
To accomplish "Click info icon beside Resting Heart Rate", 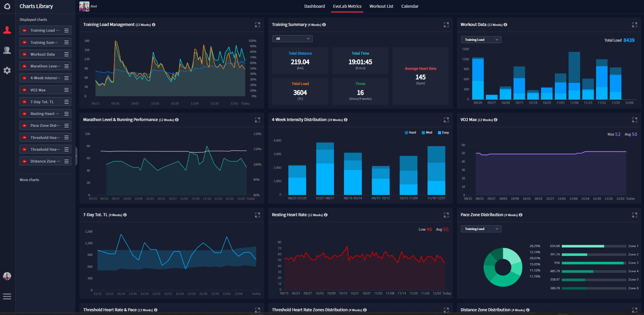I will pyautogui.click(x=326, y=215).
